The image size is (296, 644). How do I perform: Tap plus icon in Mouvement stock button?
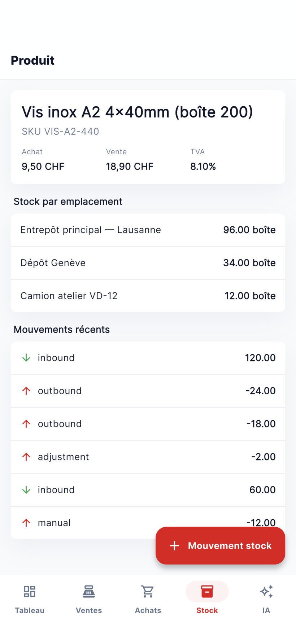pos(174,546)
